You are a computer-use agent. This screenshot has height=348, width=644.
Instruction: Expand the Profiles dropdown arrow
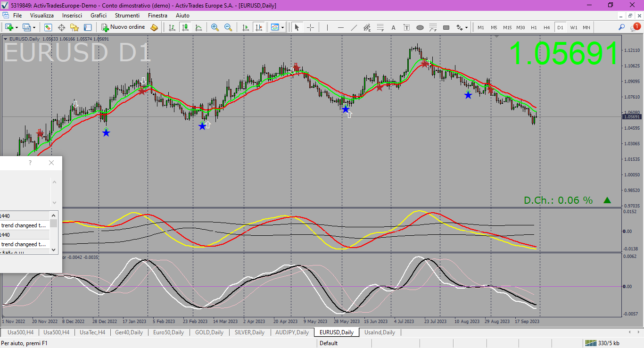[34, 27]
